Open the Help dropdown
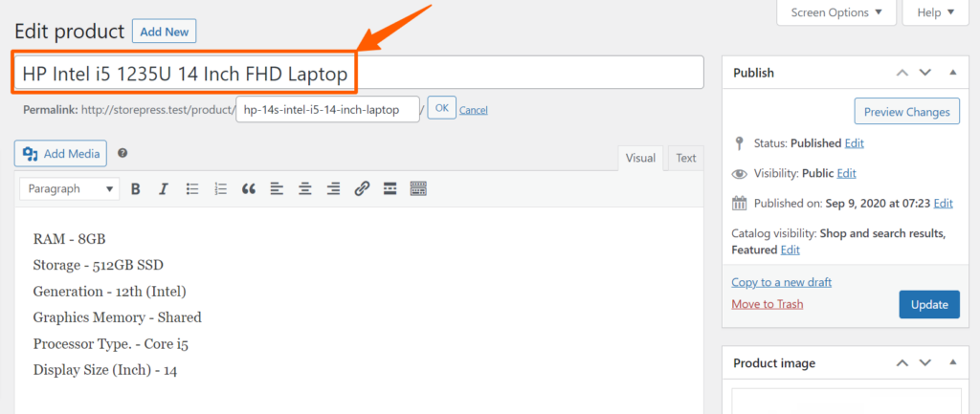 point(936,12)
